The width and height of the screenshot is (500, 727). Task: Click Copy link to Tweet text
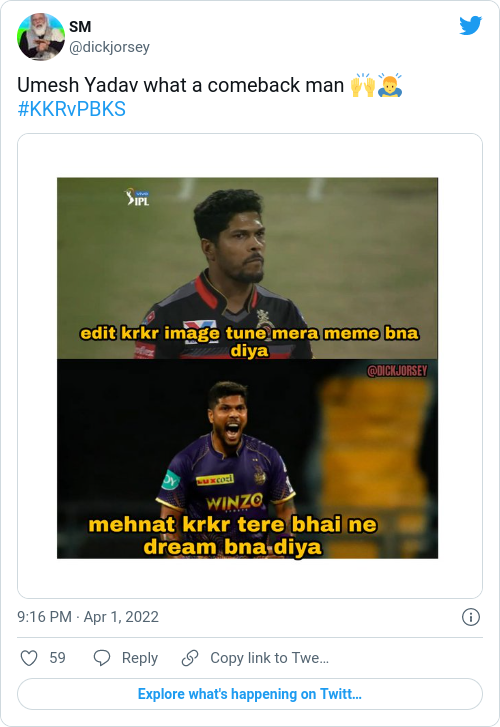(269, 658)
